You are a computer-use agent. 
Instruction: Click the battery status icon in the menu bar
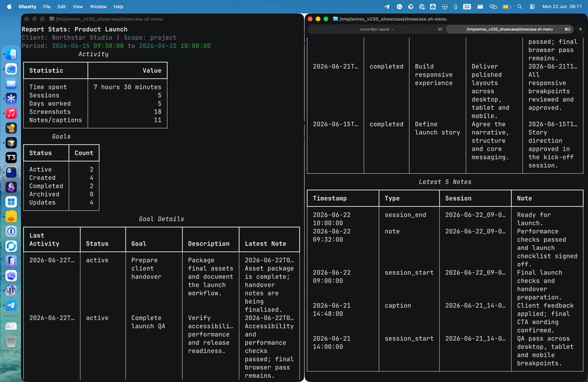[x=507, y=6]
